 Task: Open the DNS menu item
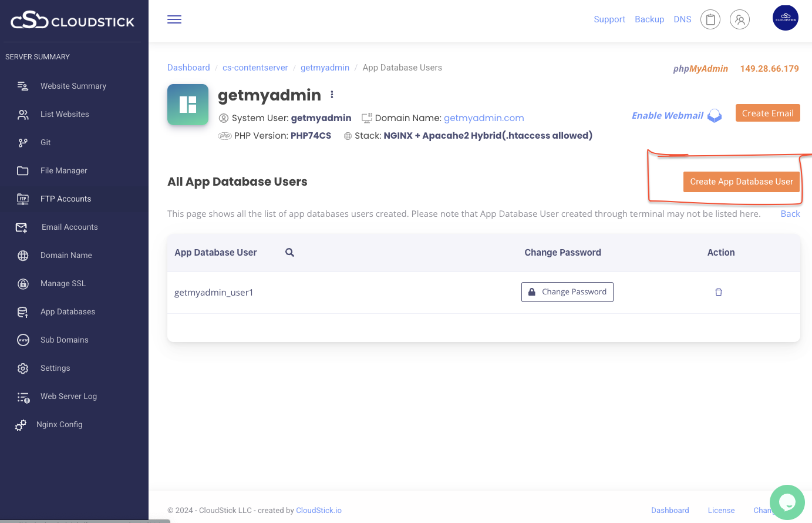click(x=682, y=19)
